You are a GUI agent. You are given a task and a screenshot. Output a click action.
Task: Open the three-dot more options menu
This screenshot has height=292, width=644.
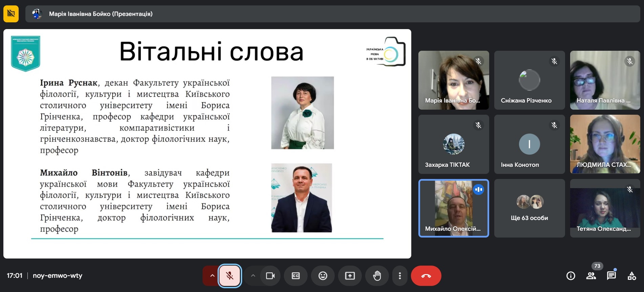click(400, 276)
